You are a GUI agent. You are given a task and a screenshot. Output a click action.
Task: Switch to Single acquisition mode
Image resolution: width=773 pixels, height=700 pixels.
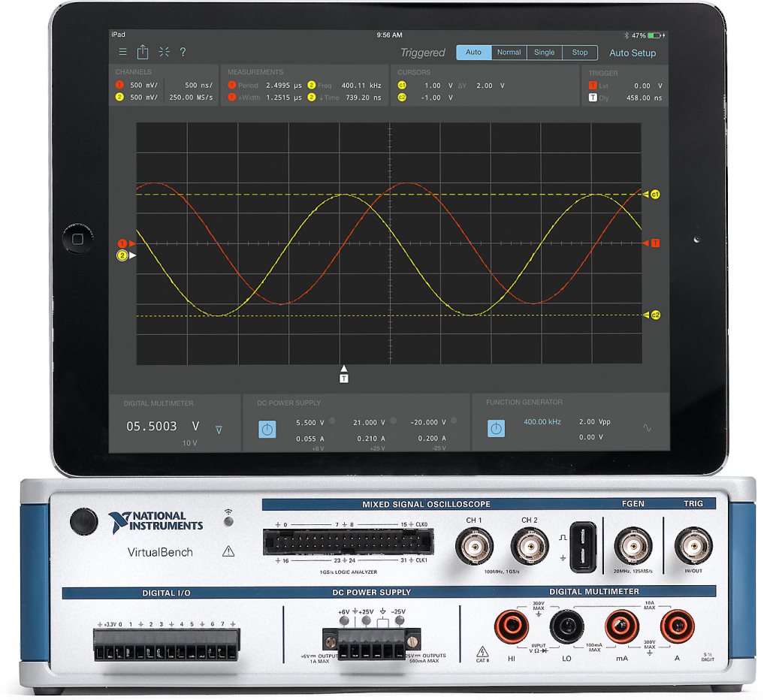coord(544,53)
